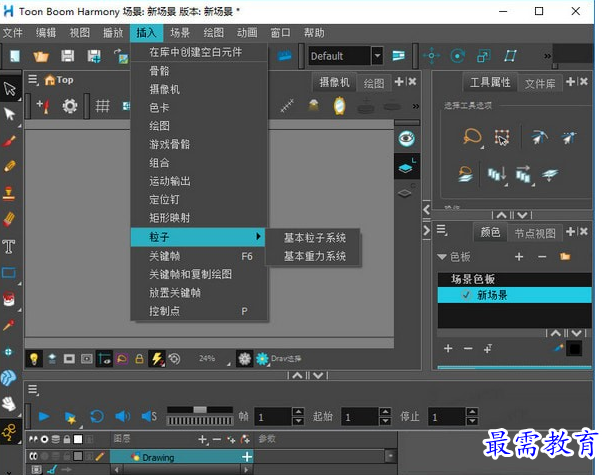Add colour swatch plus below palette list
The width and height of the screenshot is (607, 475).
click(448, 348)
